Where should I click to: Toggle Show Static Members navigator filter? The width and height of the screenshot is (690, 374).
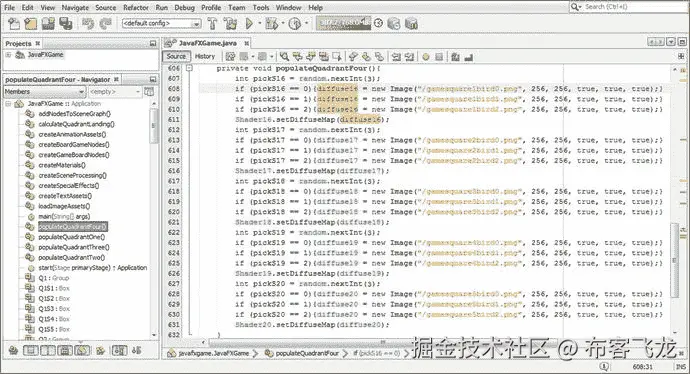(x=48, y=350)
